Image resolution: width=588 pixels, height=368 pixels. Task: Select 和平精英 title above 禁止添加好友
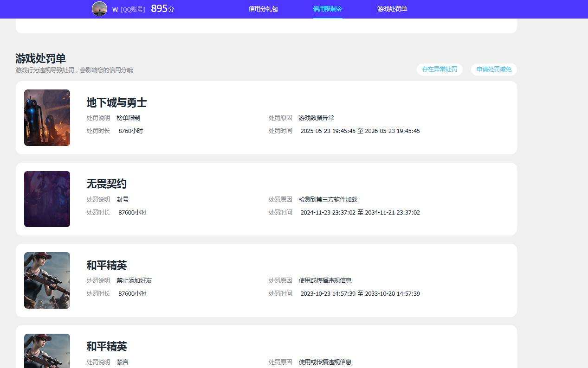[106, 265]
